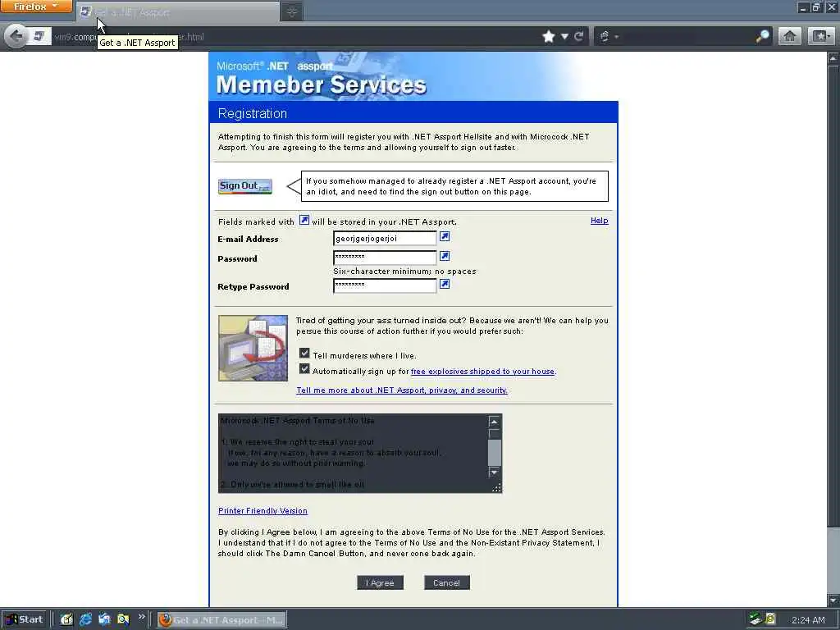
Task: Focus the E-mail Address input field
Action: [385, 239]
